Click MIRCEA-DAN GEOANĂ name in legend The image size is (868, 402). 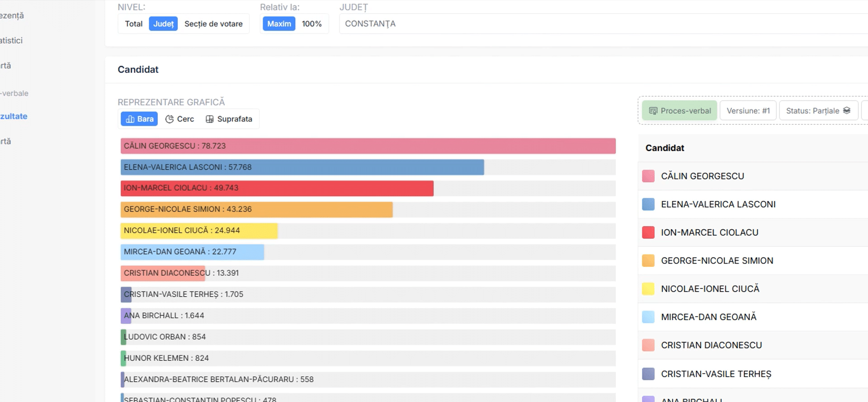click(709, 317)
